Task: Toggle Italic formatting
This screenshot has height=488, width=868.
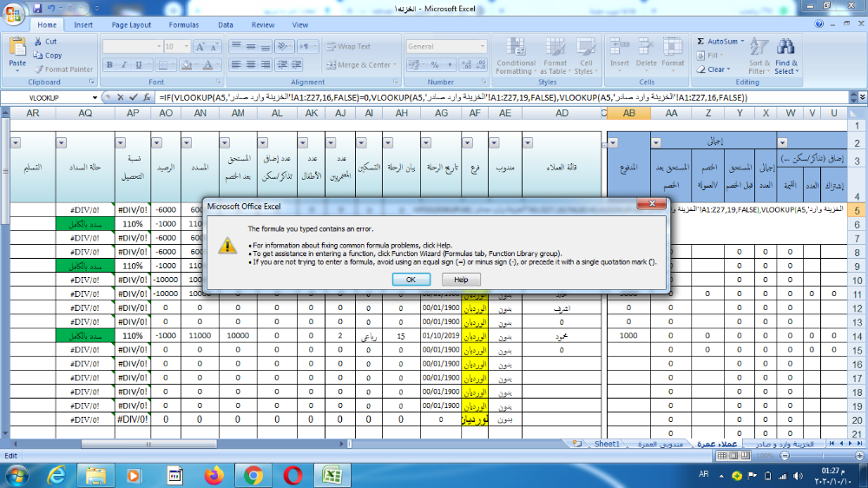Action: (124, 65)
